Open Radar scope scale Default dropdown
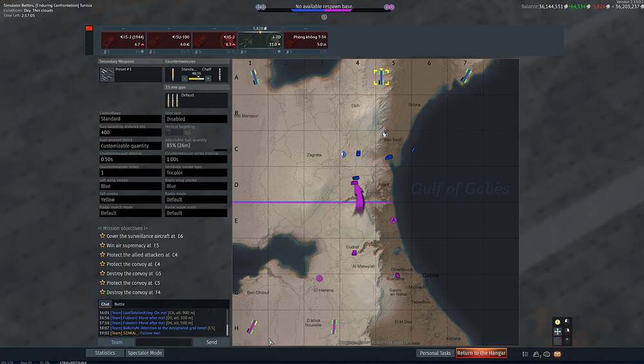 (x=196, y=213)
